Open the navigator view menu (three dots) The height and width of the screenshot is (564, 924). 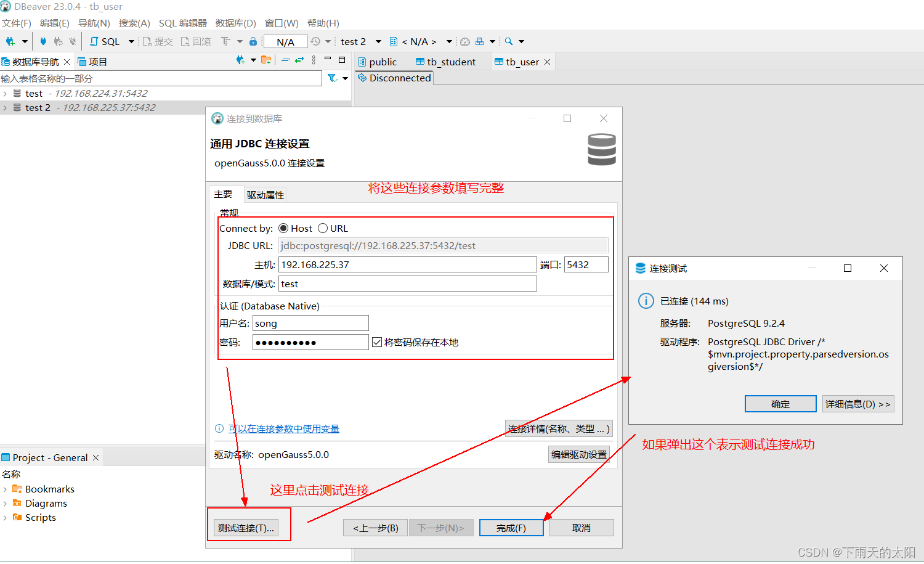coord(314,60)
